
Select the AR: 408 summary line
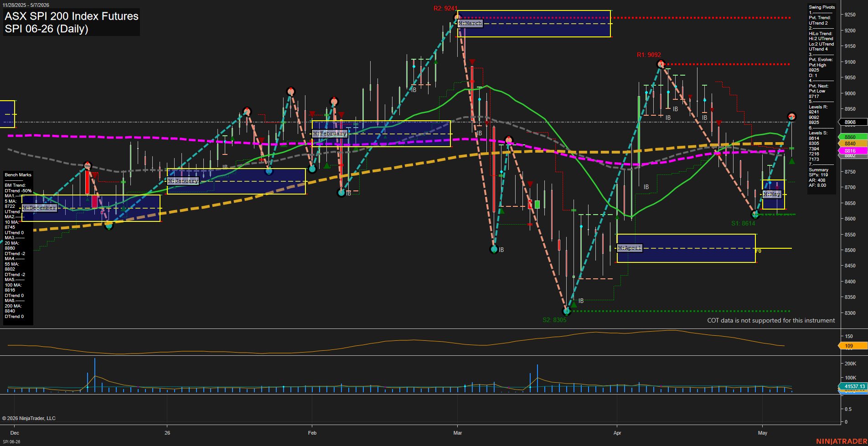tap(817, 180)
